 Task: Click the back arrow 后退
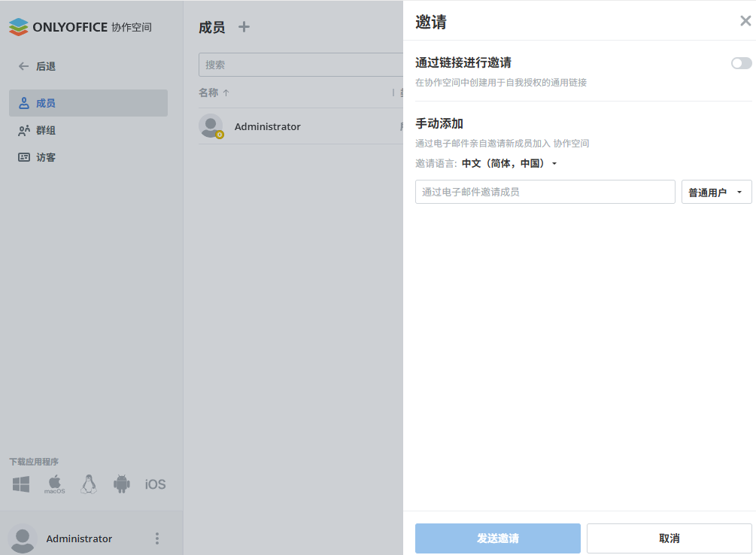(x=37, y=66)
